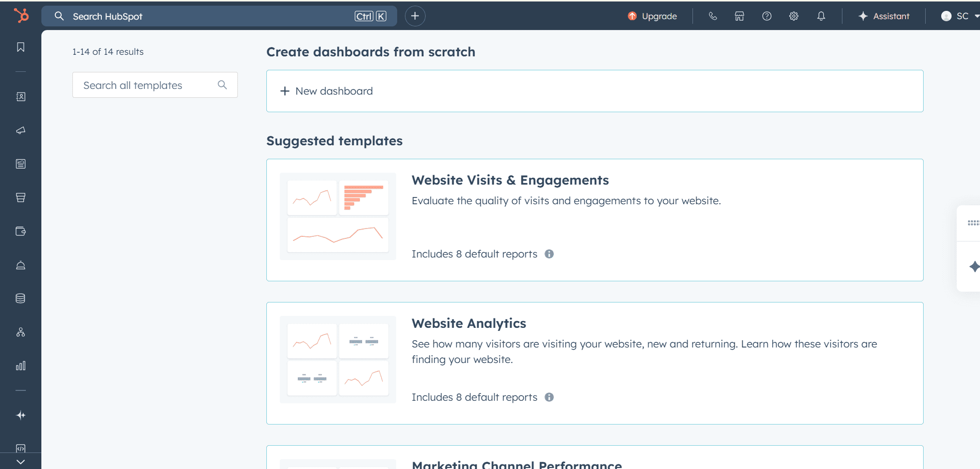Open Help with the question mark icon

766,16
